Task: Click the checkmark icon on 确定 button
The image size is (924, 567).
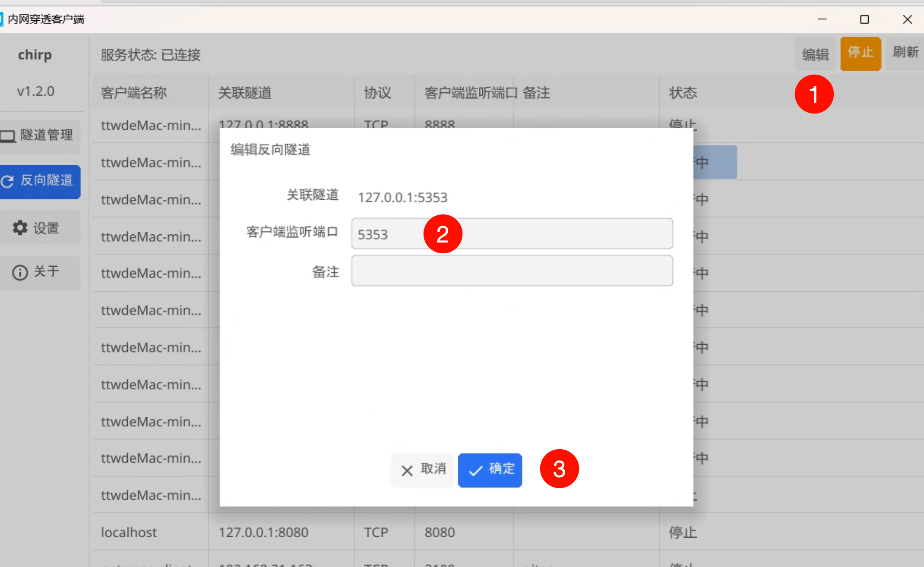Action: point(475,470)
